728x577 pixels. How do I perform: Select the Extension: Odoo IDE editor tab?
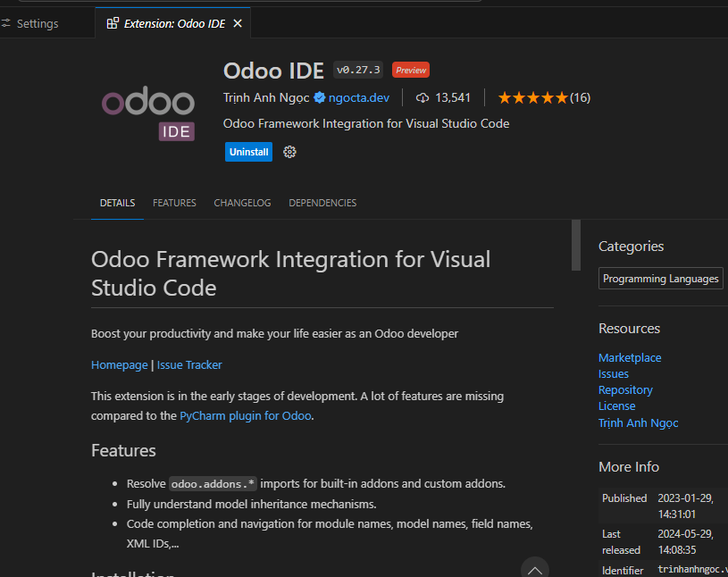172,23
